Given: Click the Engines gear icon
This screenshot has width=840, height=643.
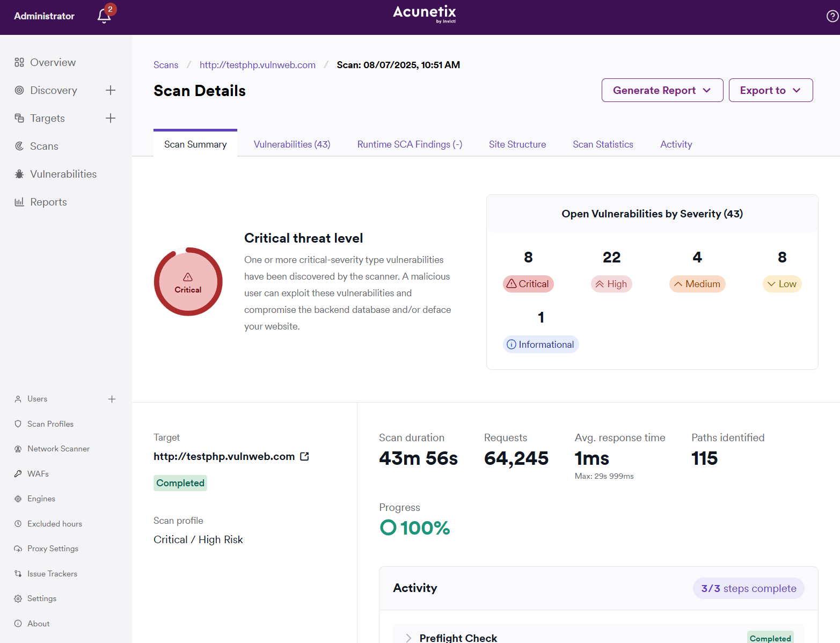Looking at the screenshot, I should point(18,499).
